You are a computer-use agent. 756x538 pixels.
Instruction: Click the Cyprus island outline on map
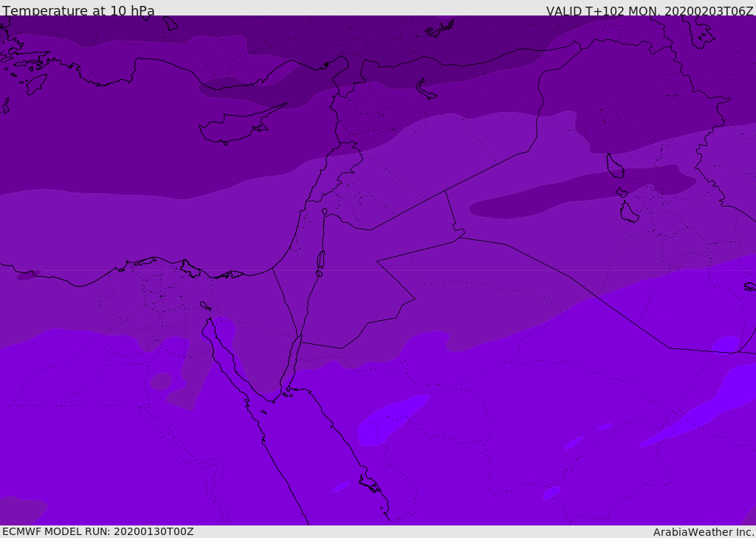coord(241,125)
